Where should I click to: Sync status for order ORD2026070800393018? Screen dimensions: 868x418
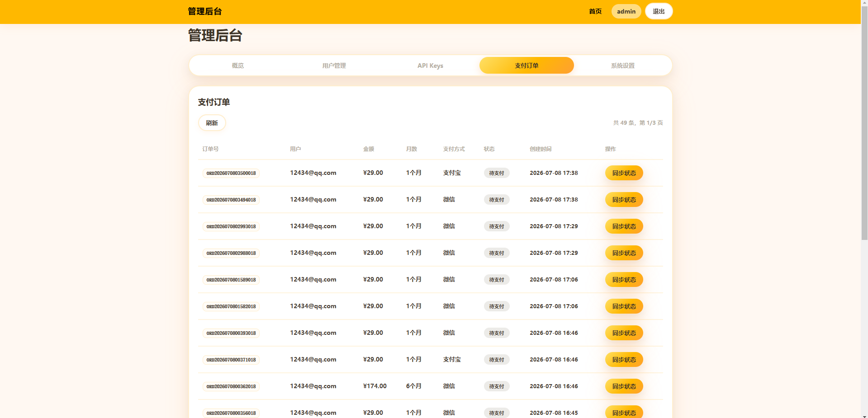pyautogui.click(x=624, y=333)
